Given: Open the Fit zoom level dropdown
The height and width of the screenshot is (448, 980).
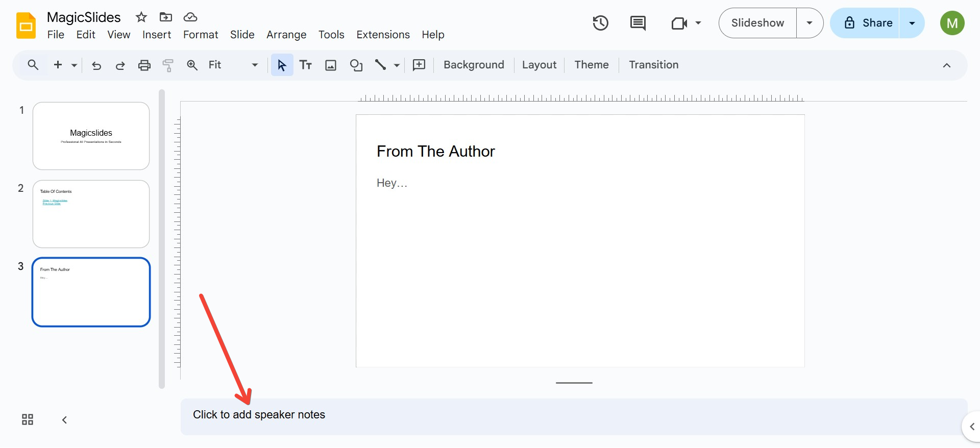Looking at the screenshot, I should [233, 65].
